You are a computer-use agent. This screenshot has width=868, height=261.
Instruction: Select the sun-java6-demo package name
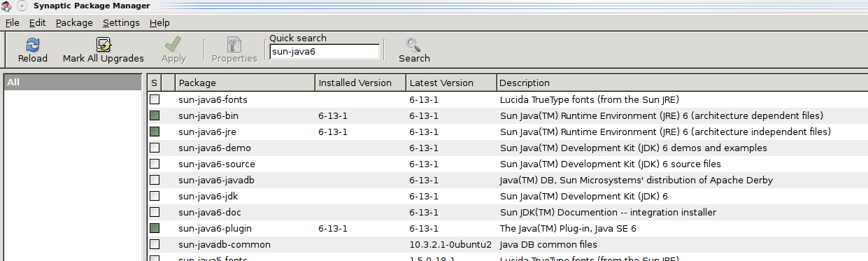click(215, 148)
